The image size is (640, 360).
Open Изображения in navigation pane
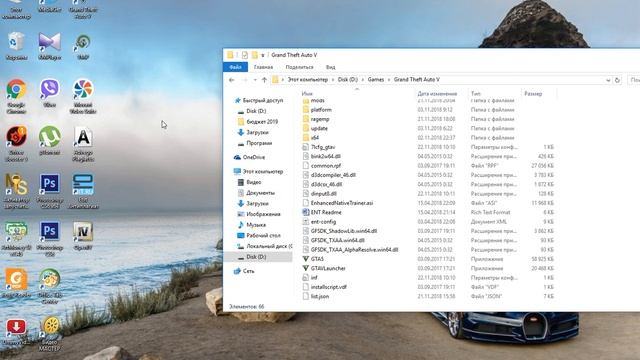tap(259, 214)
